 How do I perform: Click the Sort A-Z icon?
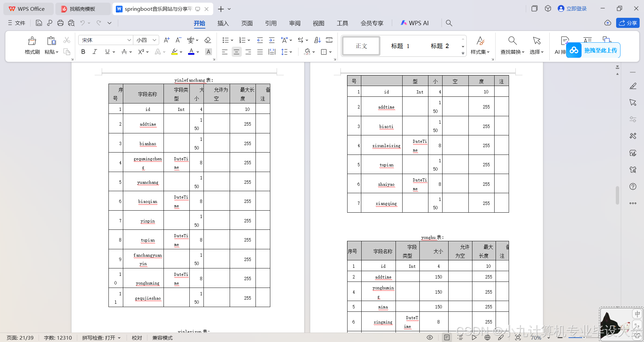[317, 40]
